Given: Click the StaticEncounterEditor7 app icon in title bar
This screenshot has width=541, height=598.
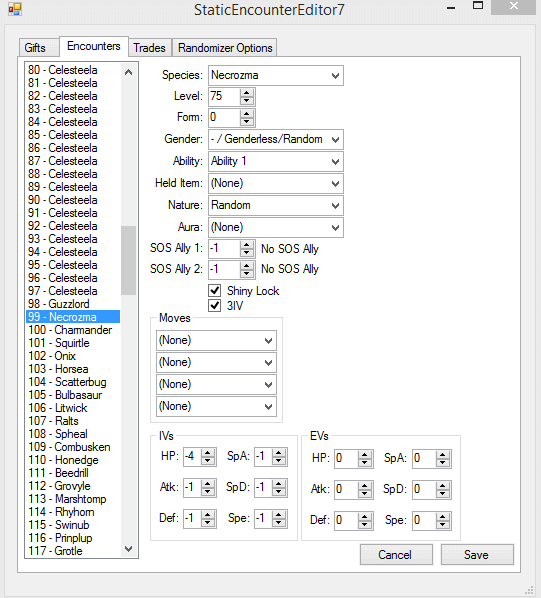Looking at the screenshot, I should [14, 9].
